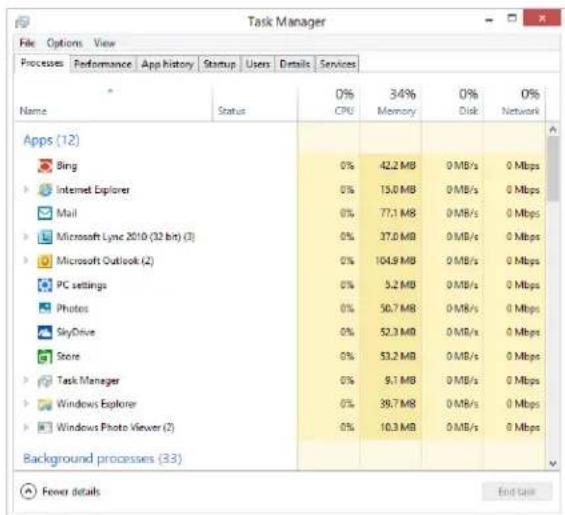Viewport: 565px width, 515px height.
Task: Click the Task Manager title bar icon
Action: (22, 22)
